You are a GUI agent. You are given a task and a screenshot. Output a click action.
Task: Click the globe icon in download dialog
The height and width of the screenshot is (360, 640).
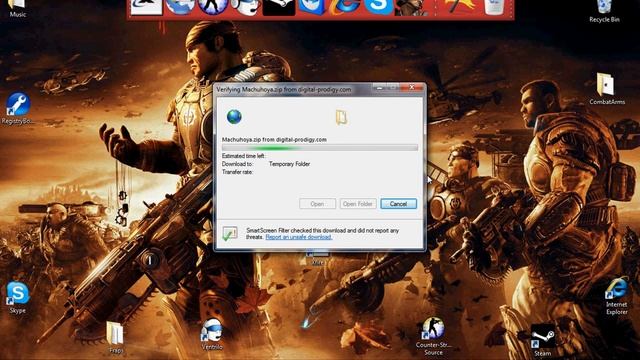[234, 117]
